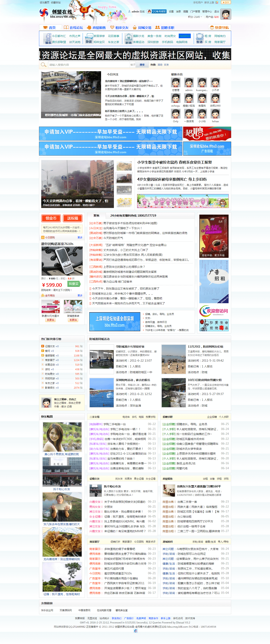
Task: Click the 欢迎您访问 bbww logo banner
Action: click(x=214, y=311)
